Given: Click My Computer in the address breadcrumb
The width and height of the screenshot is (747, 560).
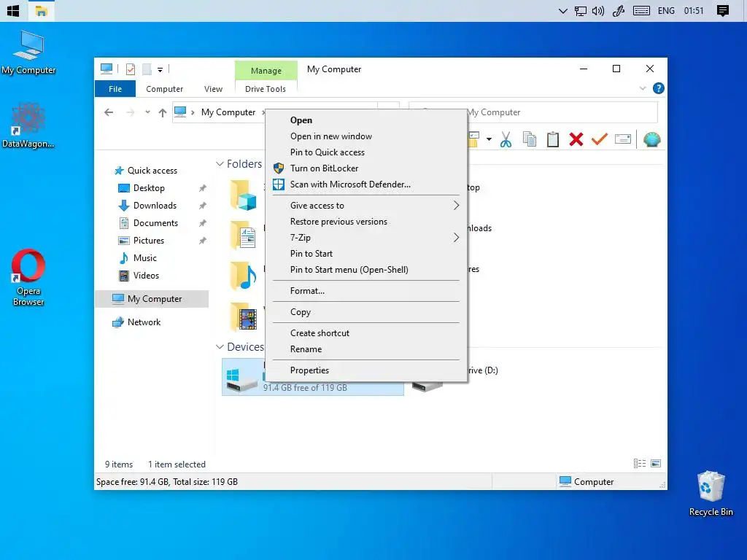Looking at the screenshot, I should click(x=228, y=112).
